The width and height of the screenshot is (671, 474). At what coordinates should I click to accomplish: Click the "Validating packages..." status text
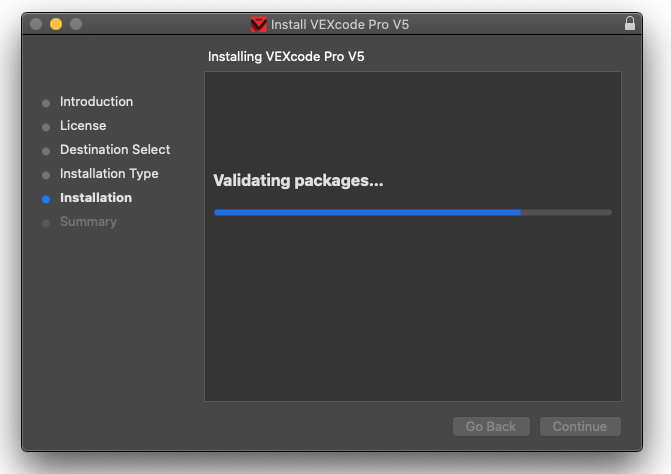pyautogui.click(x=298, y=181)
